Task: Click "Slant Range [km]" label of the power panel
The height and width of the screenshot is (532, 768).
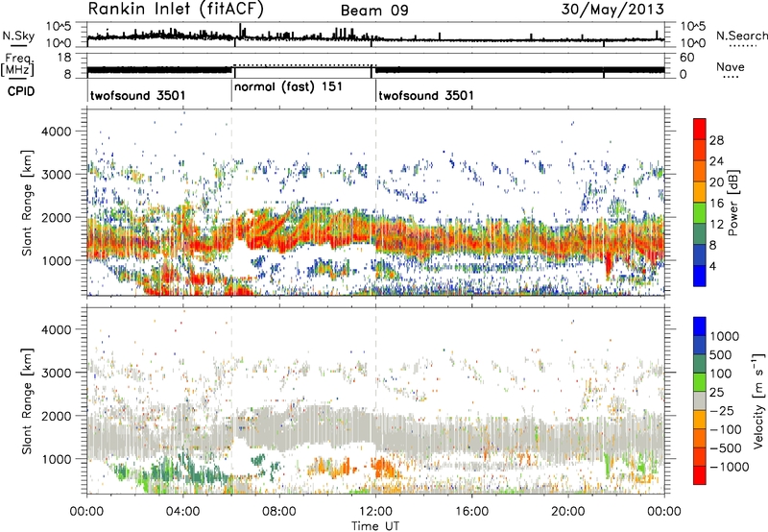Action: (27, 203)
